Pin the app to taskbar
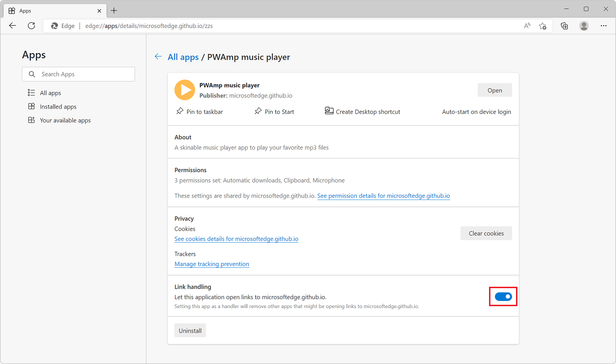The width and height of the screenshot is (616, 364). pyautogui.click(x=199, y=111)
